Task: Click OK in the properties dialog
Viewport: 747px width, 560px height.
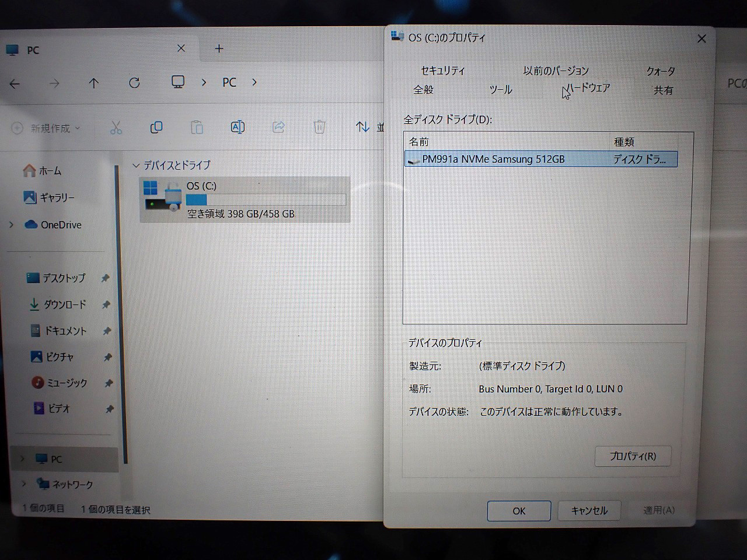Action: click(519, 511)
